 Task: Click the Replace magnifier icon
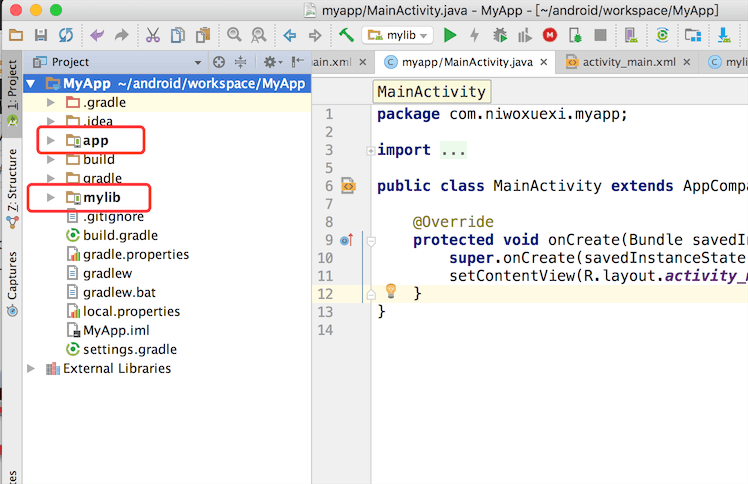(259, 35)
